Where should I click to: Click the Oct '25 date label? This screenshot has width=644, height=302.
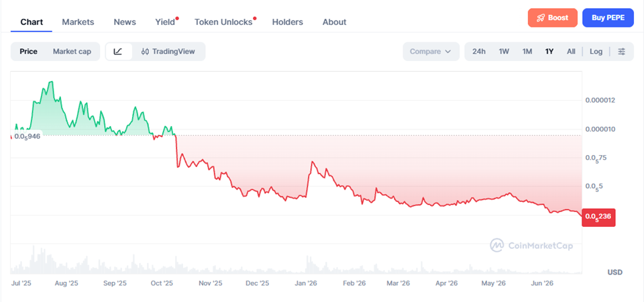click(162, 283)
